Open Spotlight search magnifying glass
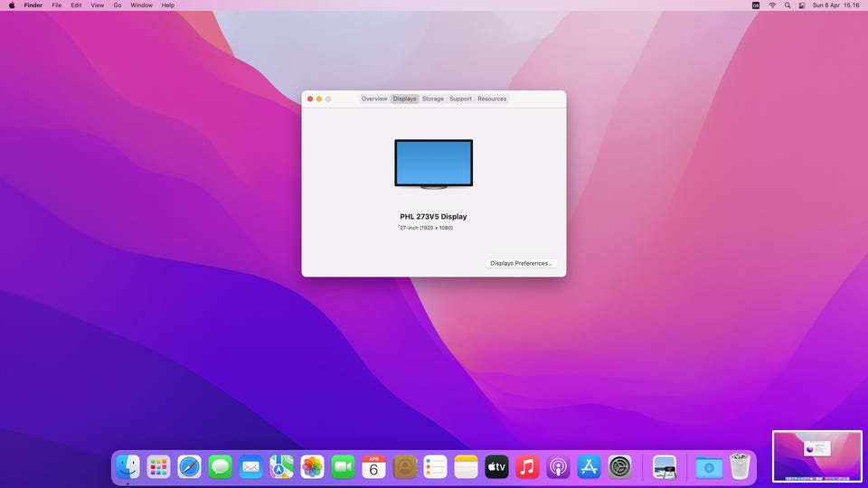 pos(788,5)
